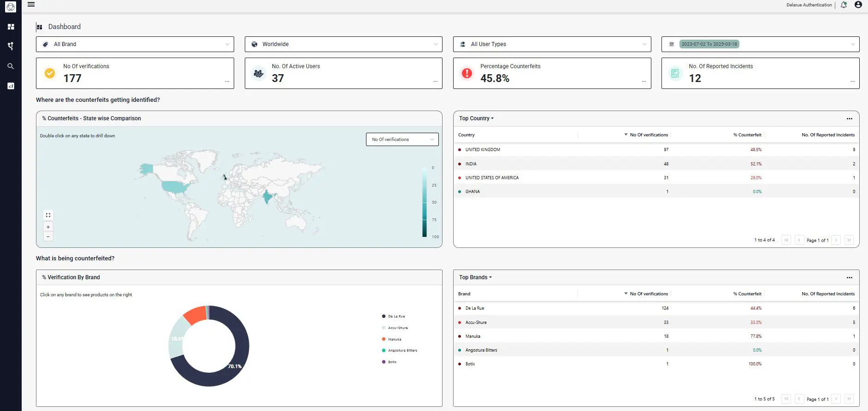Click United States on the world map
The height and width of the screenshot is (411, 868).
[176, 187]
